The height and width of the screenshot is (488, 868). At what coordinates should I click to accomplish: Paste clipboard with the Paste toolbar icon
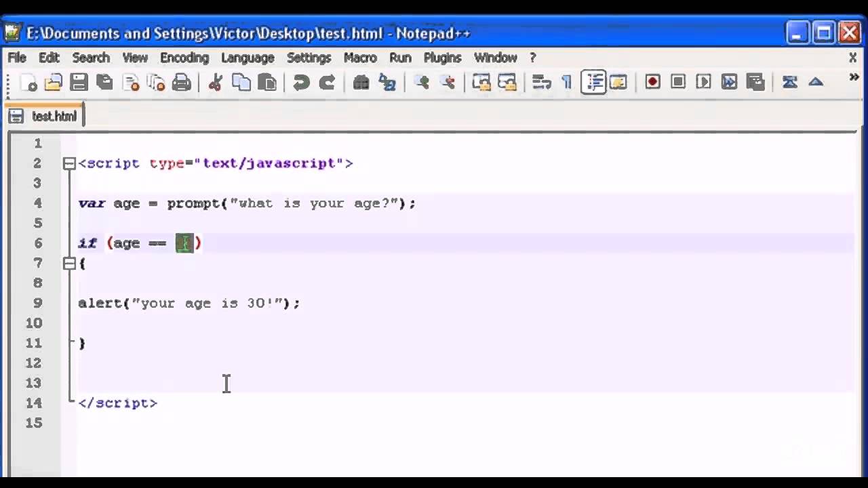click(267, 83)
